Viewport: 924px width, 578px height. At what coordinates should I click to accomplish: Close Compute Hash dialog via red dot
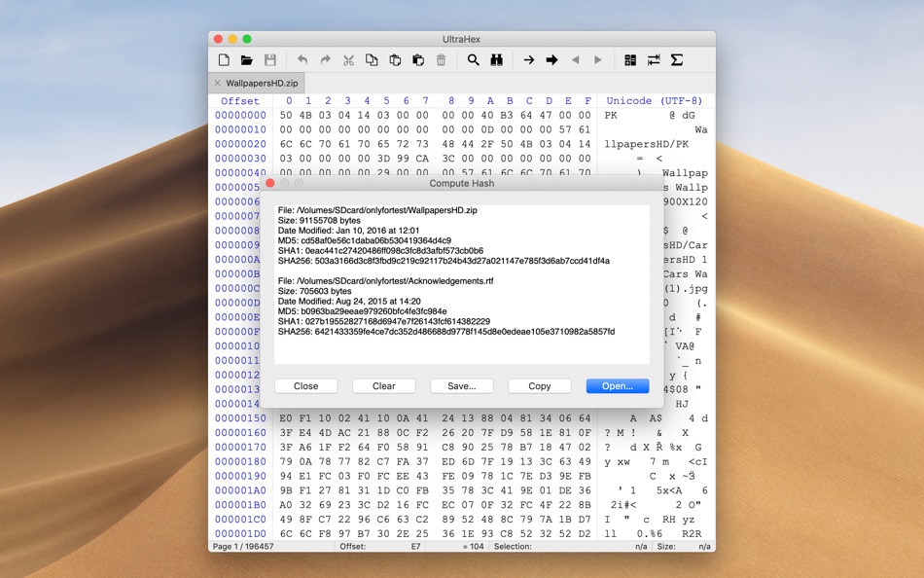[x=269, y=184]
